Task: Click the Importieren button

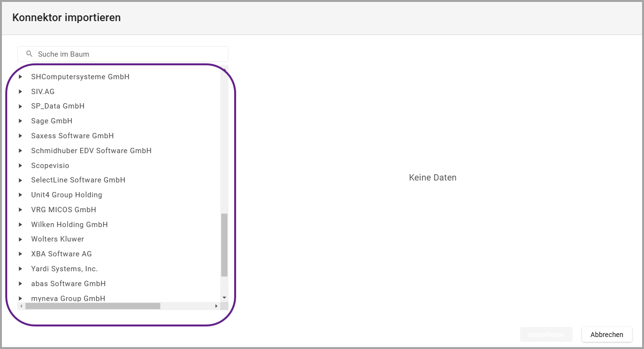Action: pyautogui.click(x=546, y=335)
